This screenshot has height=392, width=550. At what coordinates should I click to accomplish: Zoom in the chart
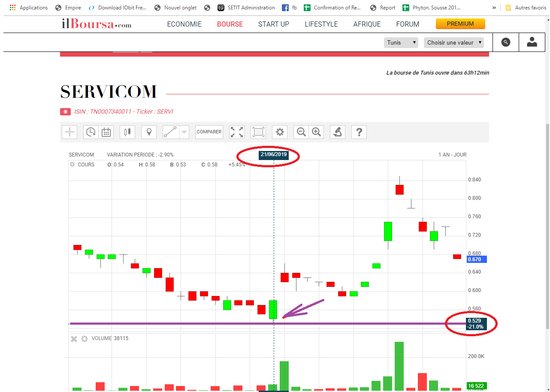(317, 132)
